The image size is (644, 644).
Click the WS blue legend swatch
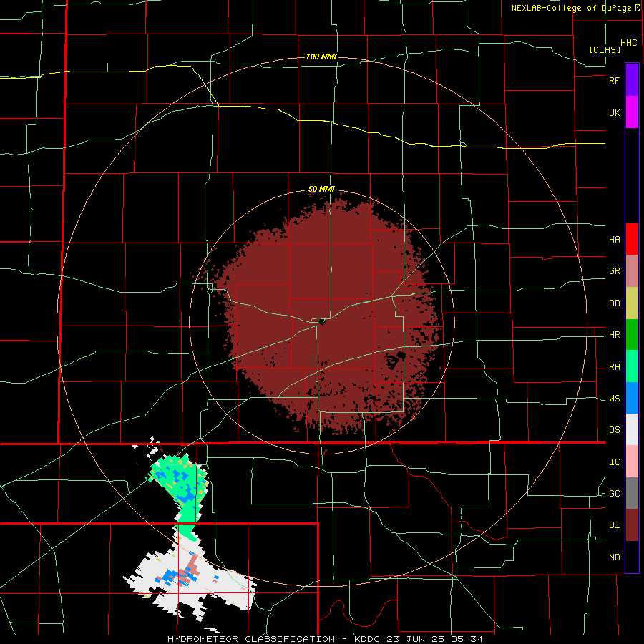632,398
